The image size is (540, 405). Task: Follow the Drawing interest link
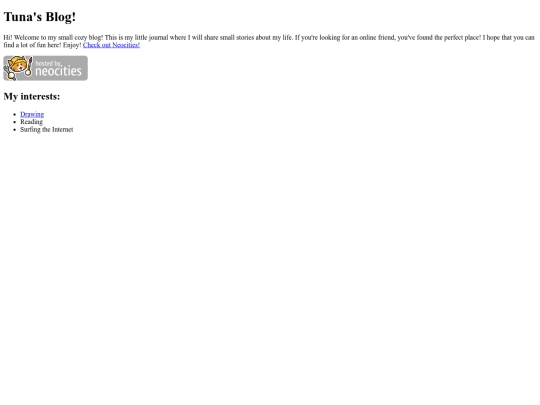(32, 114)
